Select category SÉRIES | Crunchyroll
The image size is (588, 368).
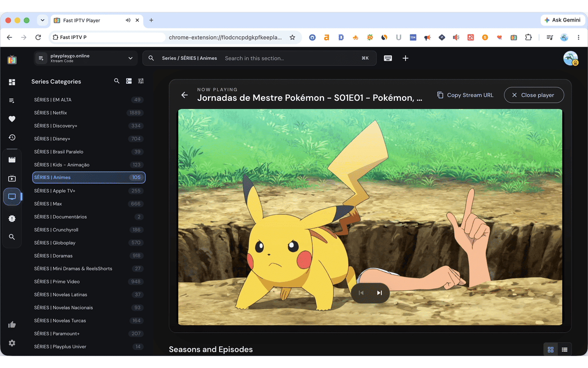click(x=89, y=230)
